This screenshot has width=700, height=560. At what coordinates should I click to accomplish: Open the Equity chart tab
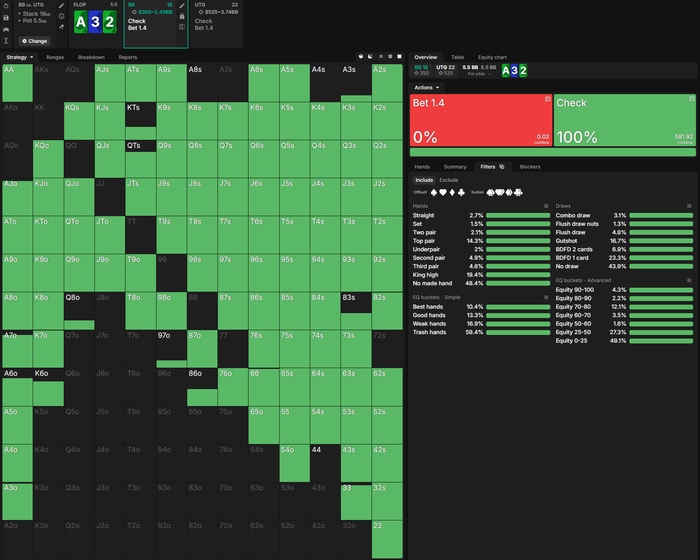coord(492,57)
